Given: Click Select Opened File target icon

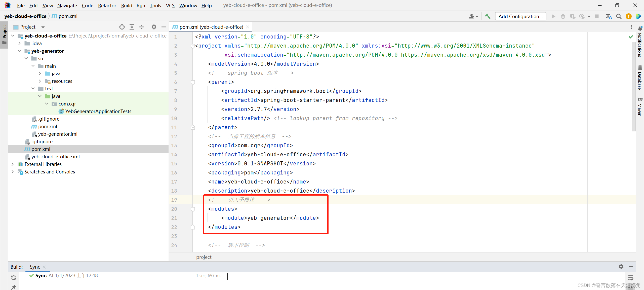Looking at the screenshot, I should click(x=122, y=27).
